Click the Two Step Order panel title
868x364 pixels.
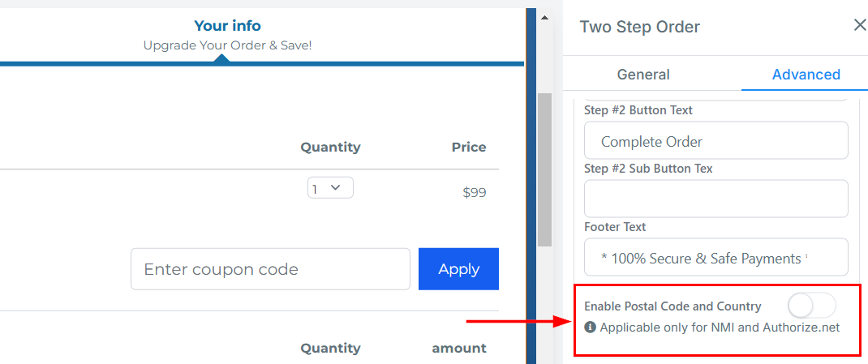pos(639,27)
